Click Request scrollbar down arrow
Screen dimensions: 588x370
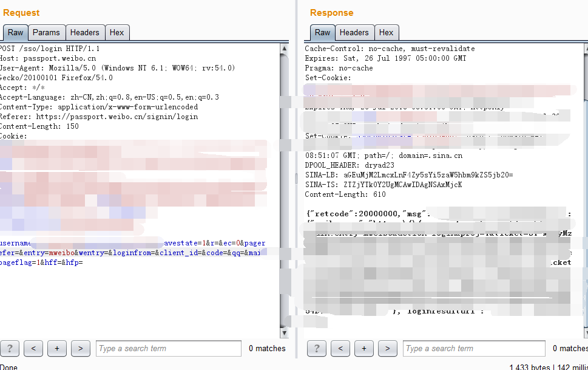tap(284, 333)
